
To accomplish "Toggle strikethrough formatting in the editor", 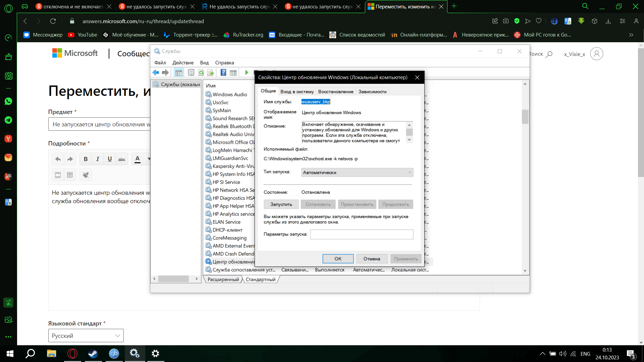I will pos(122,159).
